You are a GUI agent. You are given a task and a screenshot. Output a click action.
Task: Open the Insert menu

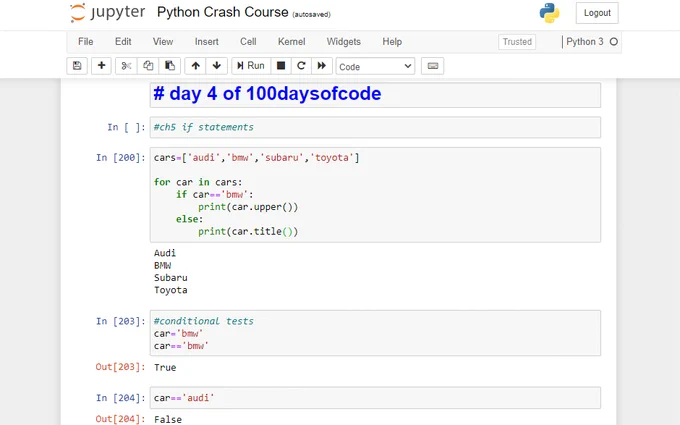(x=206, y=42)
